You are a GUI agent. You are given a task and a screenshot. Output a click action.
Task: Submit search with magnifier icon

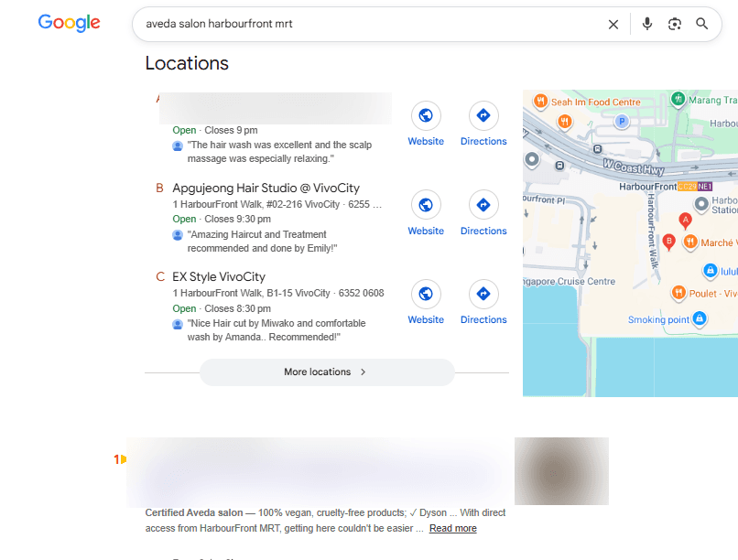pos(701,24)
